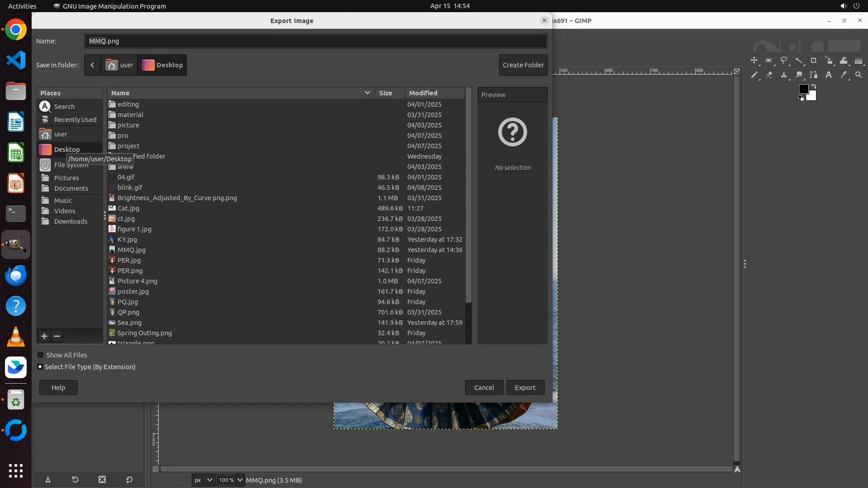Sort files by the Modified column
868x488 pixels.
pos(423,93)
